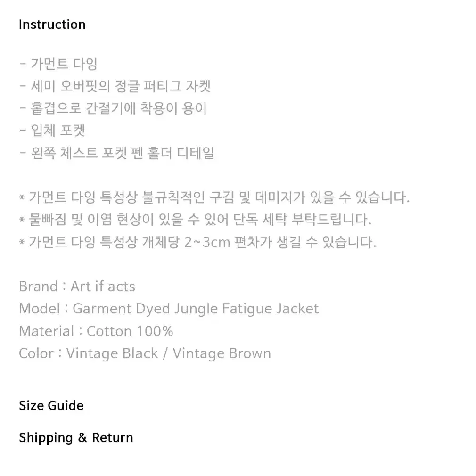Select the 단독 세탁 부탁드립니다 notice

click(195, 220)
